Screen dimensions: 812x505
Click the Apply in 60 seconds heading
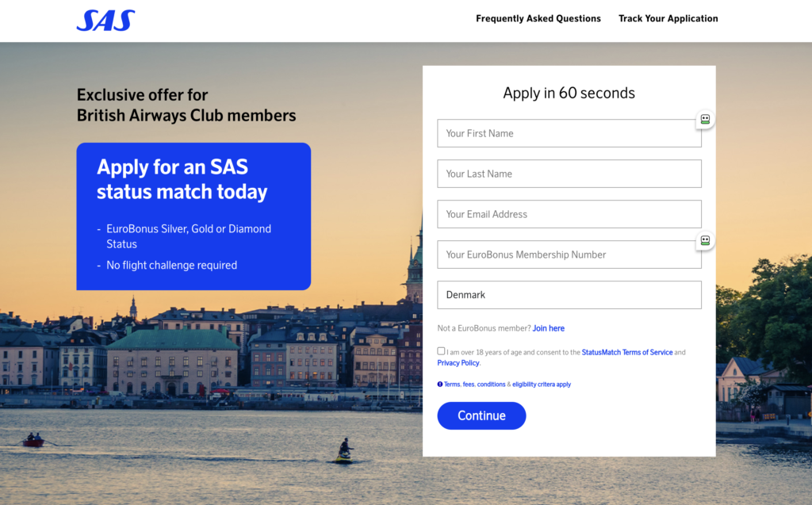pyautogui.click(x=569, y=93)
